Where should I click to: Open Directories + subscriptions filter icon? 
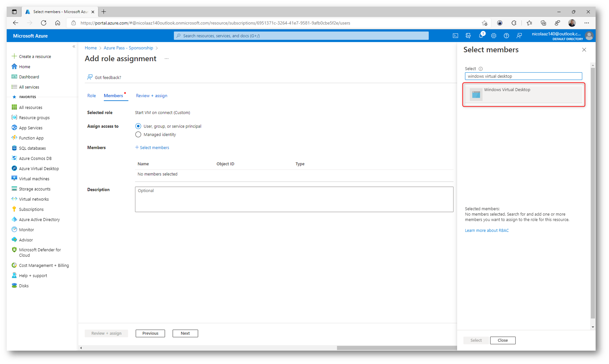tap(468, 36)
